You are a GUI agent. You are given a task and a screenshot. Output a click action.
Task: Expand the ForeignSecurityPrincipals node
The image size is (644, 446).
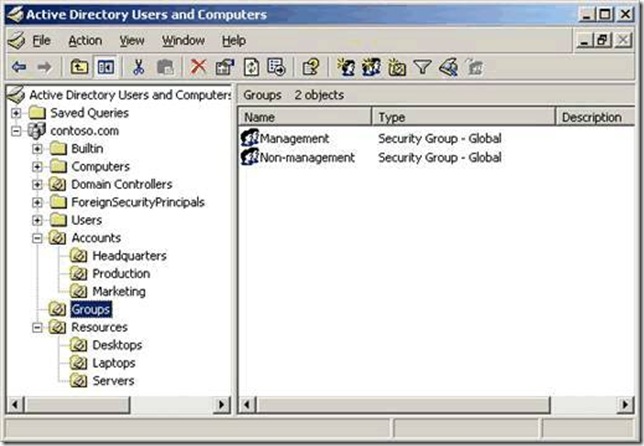[x=37, y=202]
